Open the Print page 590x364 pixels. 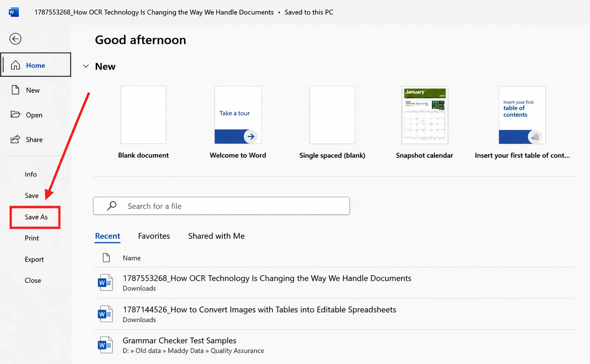point(32,238)
